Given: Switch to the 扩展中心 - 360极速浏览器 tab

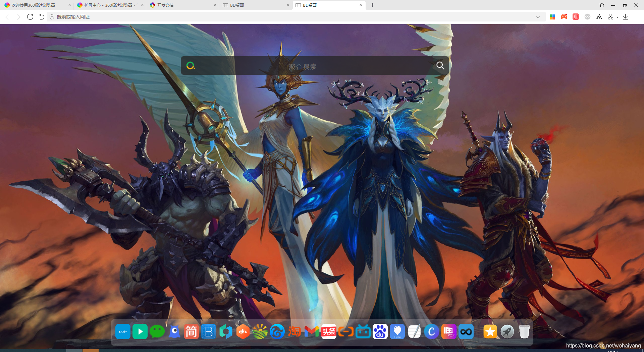Looking at the screenshot, I should [109, 5].
